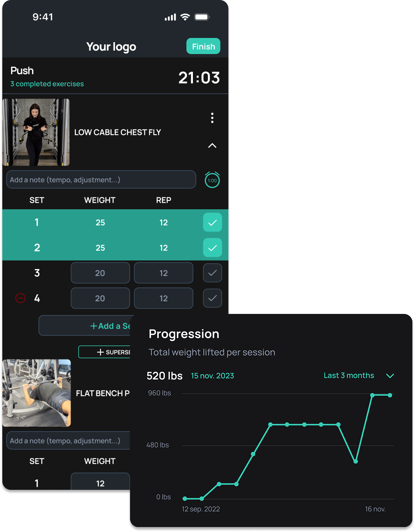
Task: Check off set 4 as done
Action: [x=212, y=298]
